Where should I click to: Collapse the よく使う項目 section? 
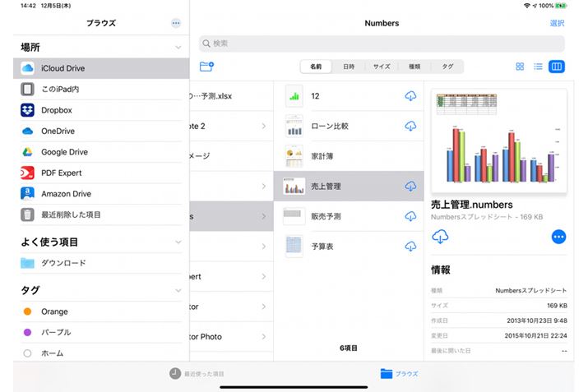coord(178,242)
